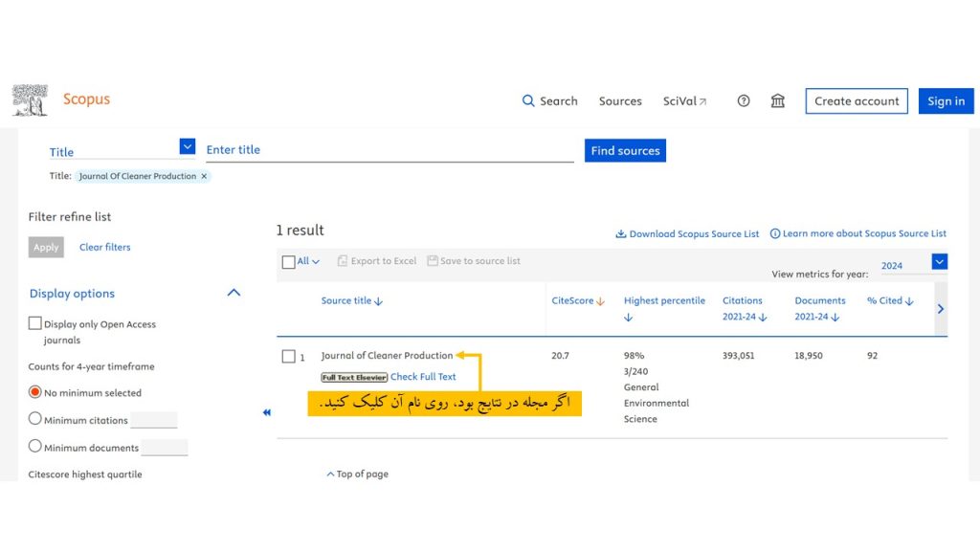Click Clear filters link
This screenshot has width=980, height=551.
(105, 248)
